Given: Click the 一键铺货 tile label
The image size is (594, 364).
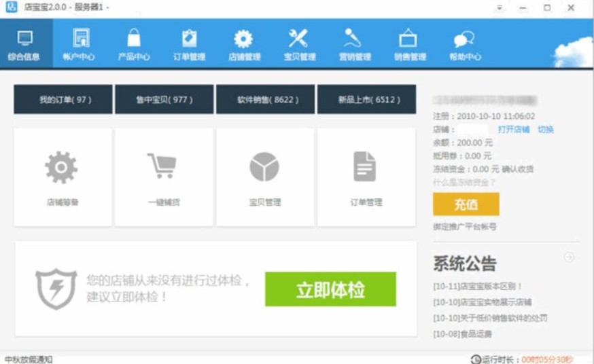Looking at the screenshot, I should click(x=164, y=202).
